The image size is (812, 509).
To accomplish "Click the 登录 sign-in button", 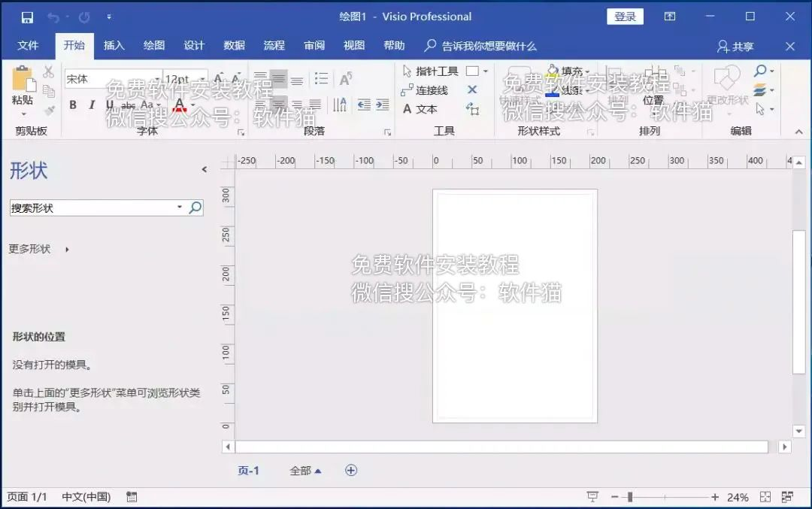I will pyautogui.click(x=625, y=16).
